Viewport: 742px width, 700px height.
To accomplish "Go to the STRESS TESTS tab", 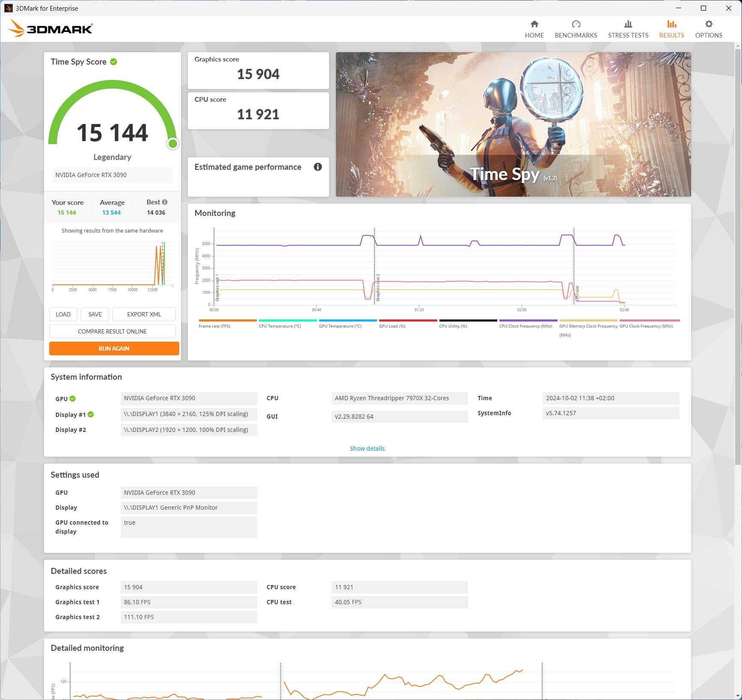I will (x=628, y=29).
